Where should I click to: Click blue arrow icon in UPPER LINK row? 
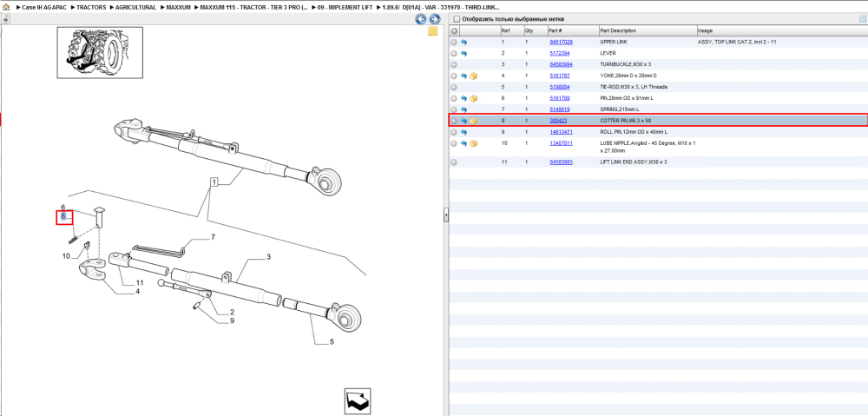(464, 42)
